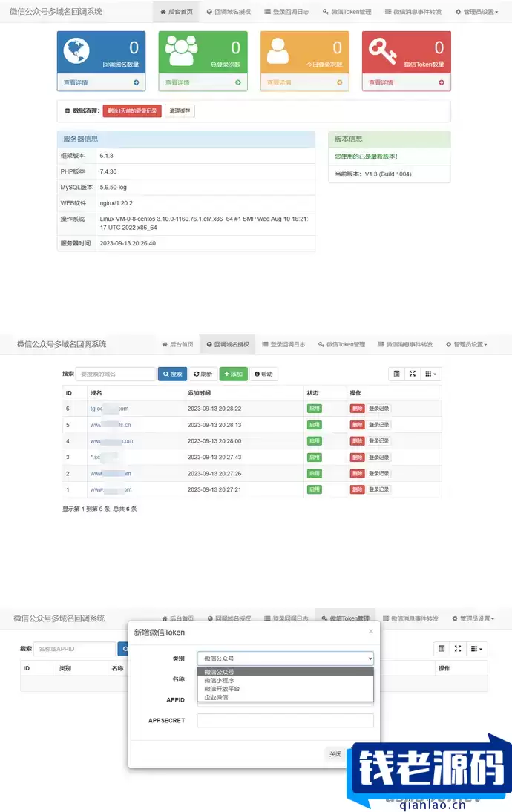The height and width of the screenshot is (812, 512).
Task: Choose 企业微信 in the 类别 list
Action: [285, 697]
